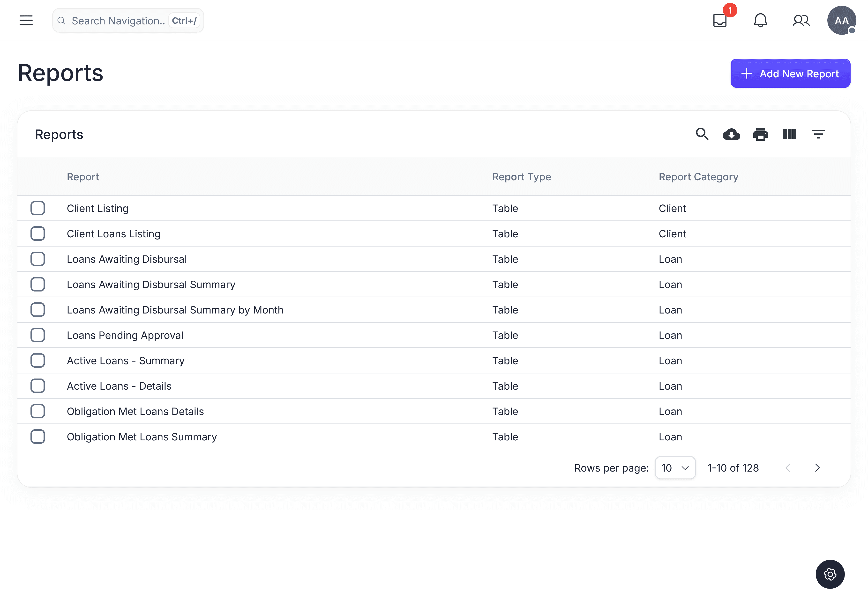This screenshot has height=612, width=868.
Task: Focus the Search Navigation input field
Action: (118, 21)
